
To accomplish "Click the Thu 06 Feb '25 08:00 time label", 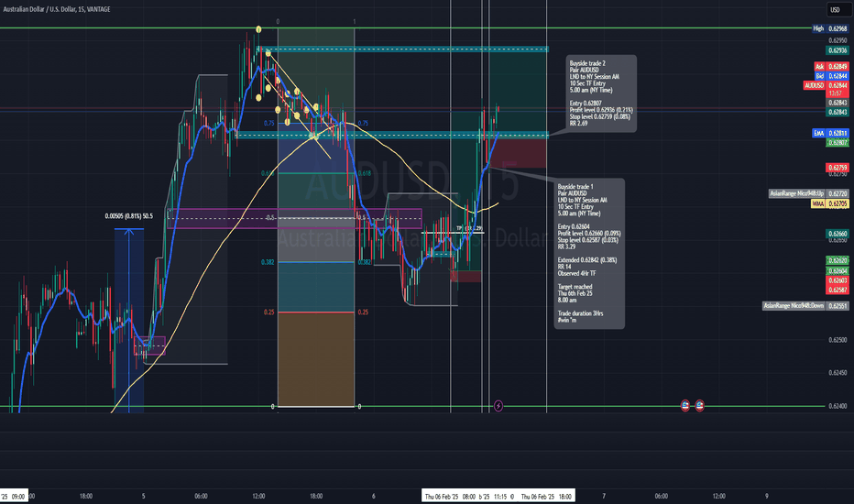I will [450, 496].
